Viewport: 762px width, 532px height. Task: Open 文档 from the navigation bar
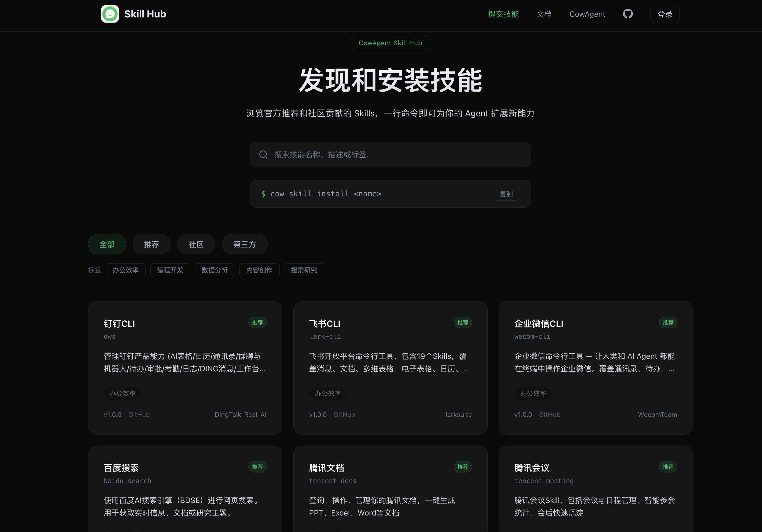544,14
